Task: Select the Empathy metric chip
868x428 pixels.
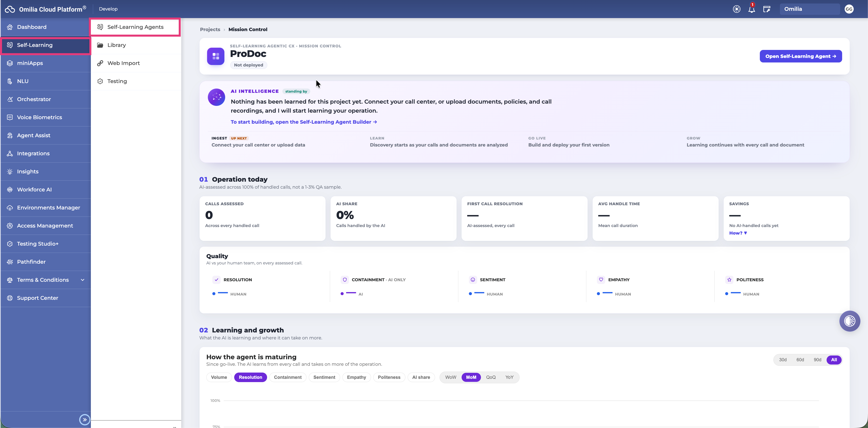Action: (356, 377)
